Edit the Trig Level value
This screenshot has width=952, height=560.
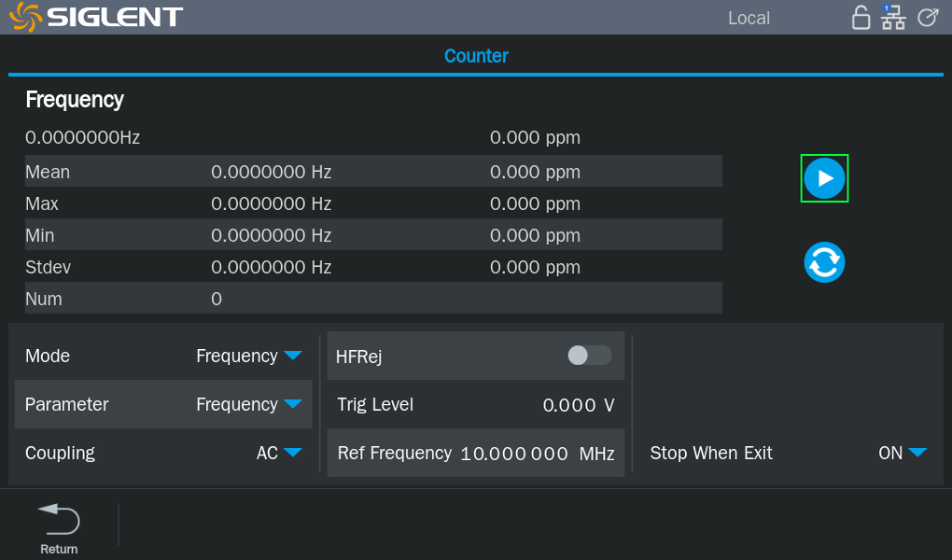click(x=578, y=405)
